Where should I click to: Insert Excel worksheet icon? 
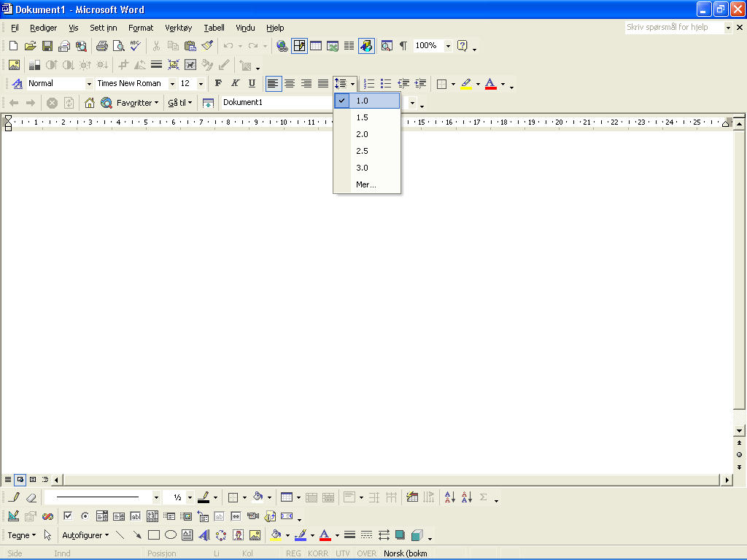(x=333, y=46)
